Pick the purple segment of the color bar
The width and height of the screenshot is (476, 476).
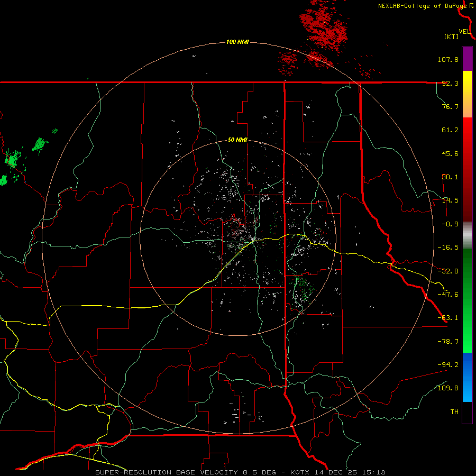pos(467,59)
